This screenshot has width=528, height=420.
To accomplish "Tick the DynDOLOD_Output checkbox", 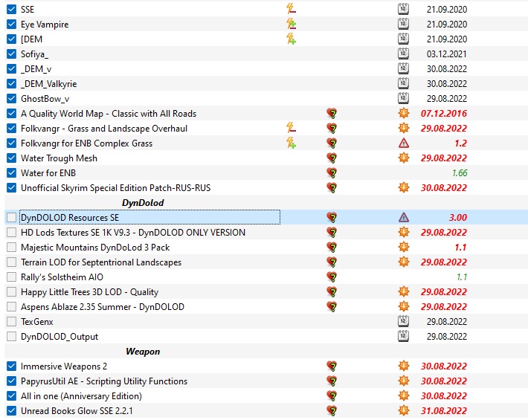I will pos(11,337).
